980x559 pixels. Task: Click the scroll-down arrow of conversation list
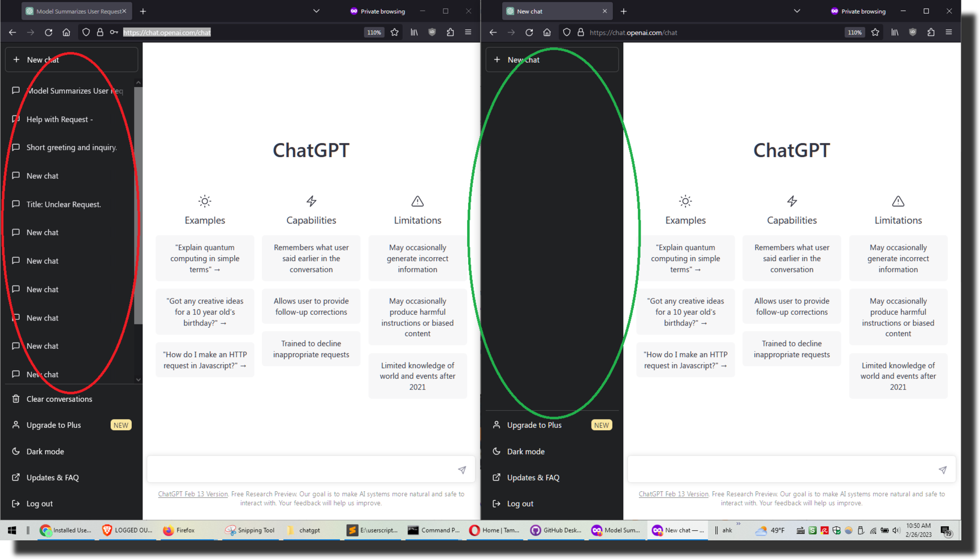coord(138,380)
